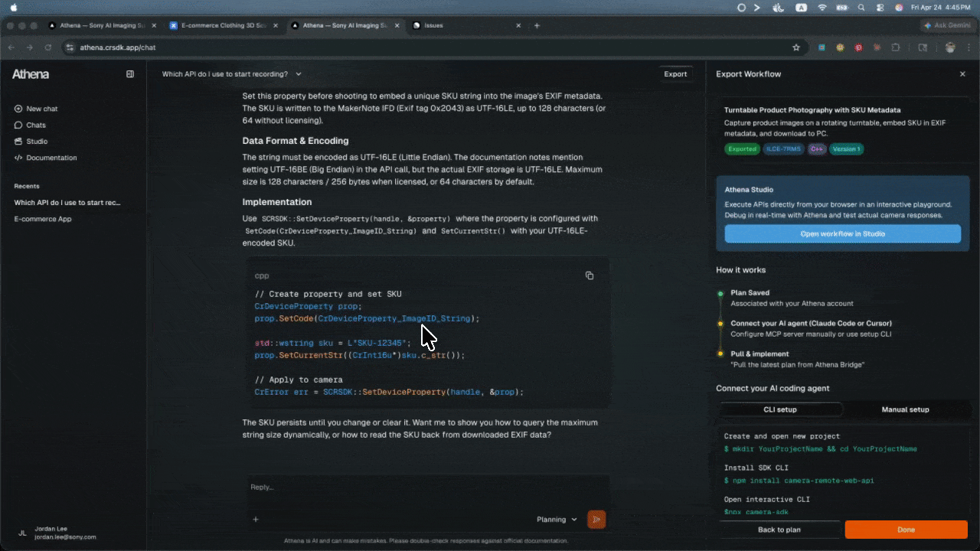Click the Version 1 tag
980x551 pixels.
tap(846, 149)
